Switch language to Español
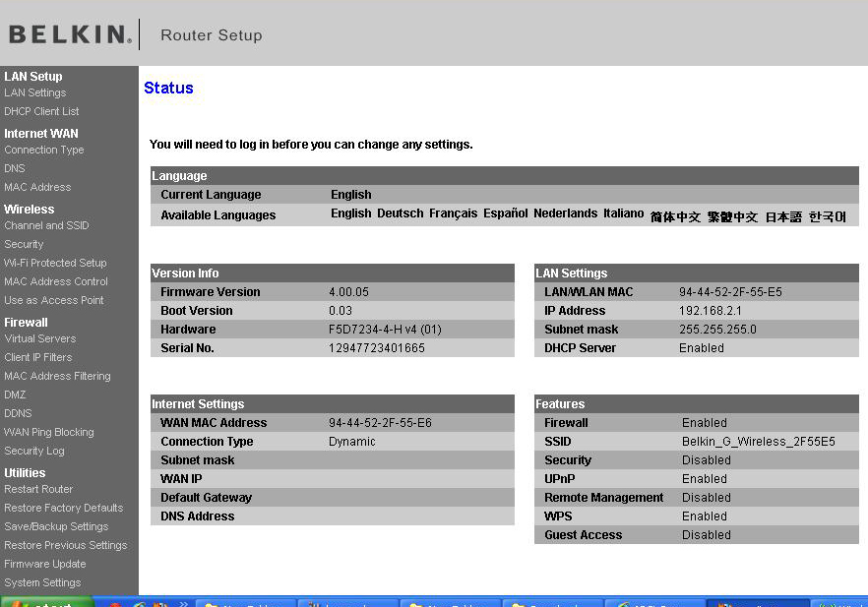The width and height of the screenshot is (868, 607). [506, 213]
